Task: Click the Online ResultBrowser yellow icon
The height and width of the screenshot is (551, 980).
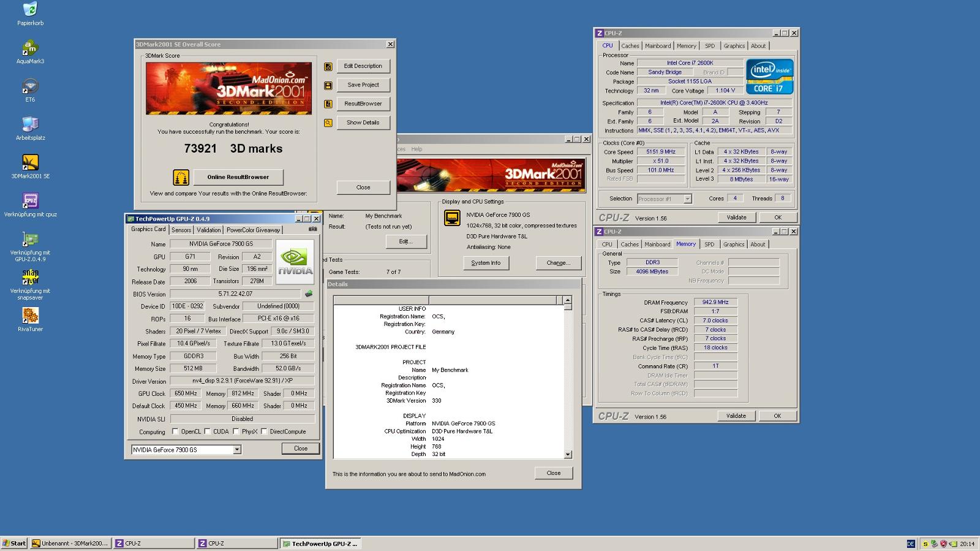Action: [181, 178]
